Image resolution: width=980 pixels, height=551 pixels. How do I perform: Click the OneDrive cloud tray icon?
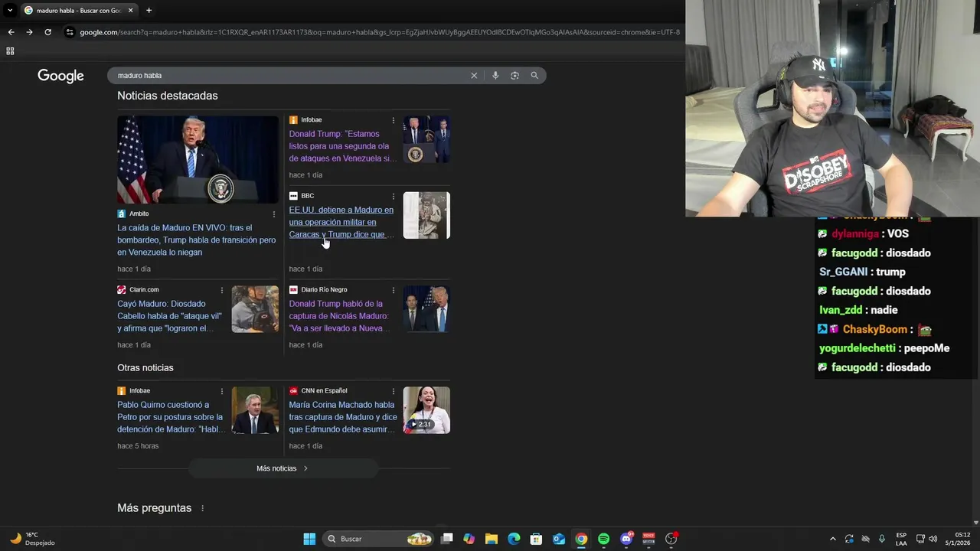point(866,539)
